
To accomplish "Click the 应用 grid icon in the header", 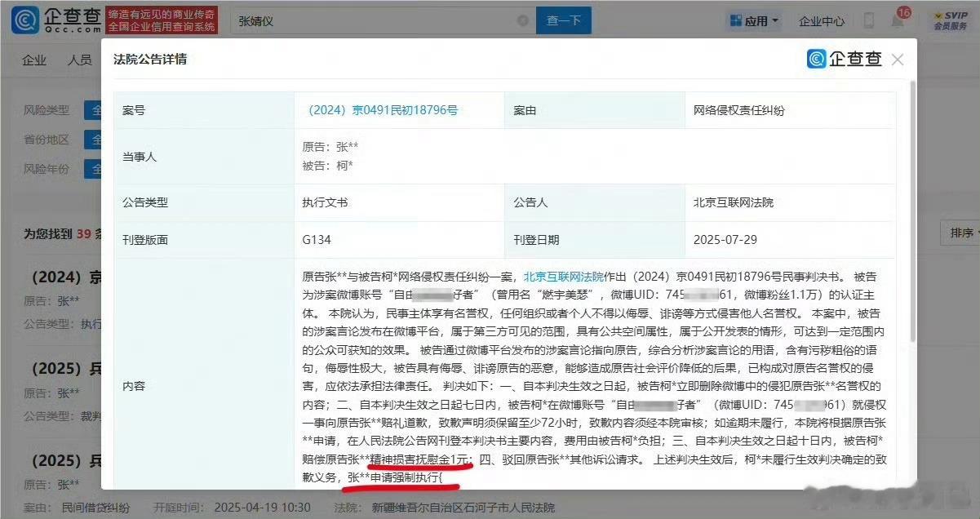I will tap(735, 20).
